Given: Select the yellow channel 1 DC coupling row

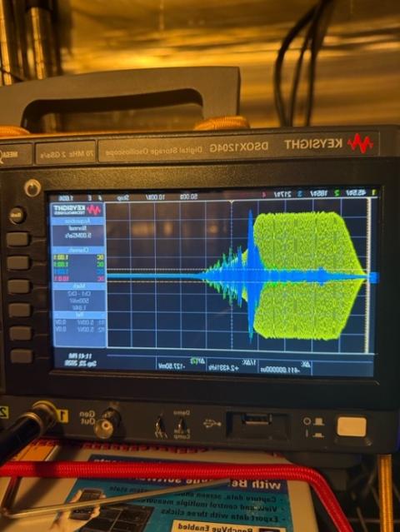Looking at the screenshot, I should [x=79, y=257].
